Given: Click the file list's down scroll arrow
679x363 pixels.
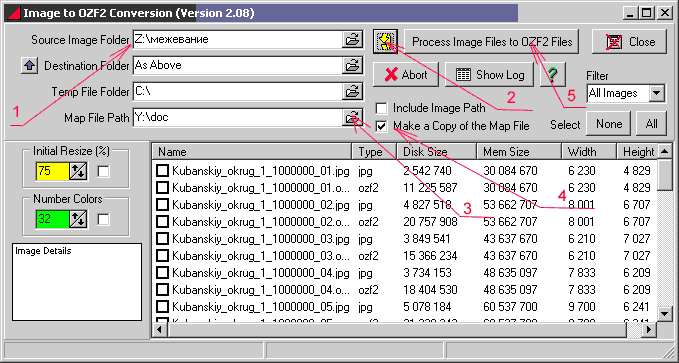Looking at the screenshot, I should click(664, 313).
